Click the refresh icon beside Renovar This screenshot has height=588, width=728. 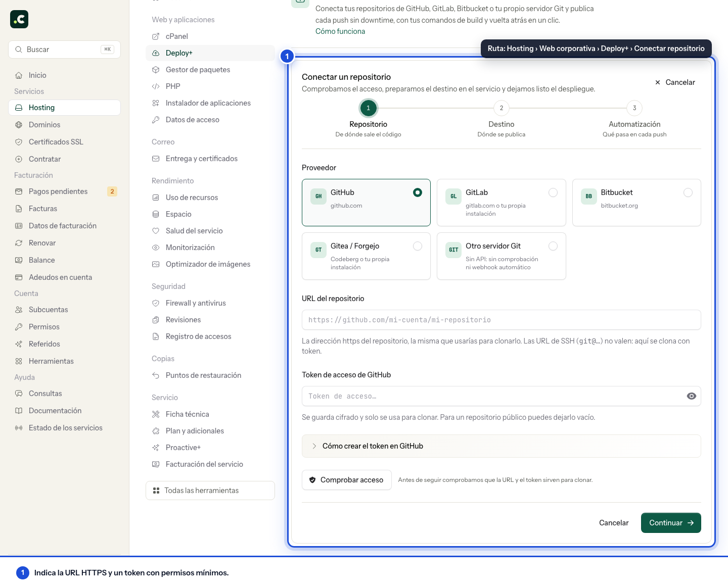click(19, 243)
